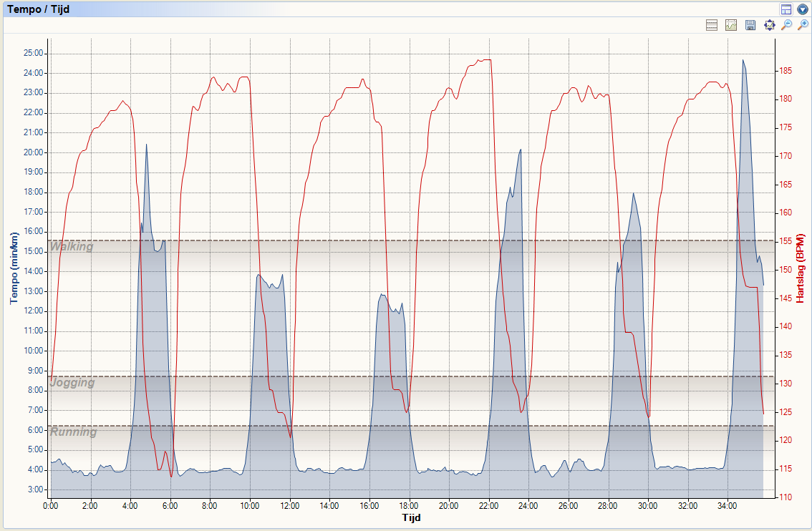The height and width of the screenshot is (531, 812).
Task: Click the 25:00 tick on tempo axis
Action: [x=34, y=53]
